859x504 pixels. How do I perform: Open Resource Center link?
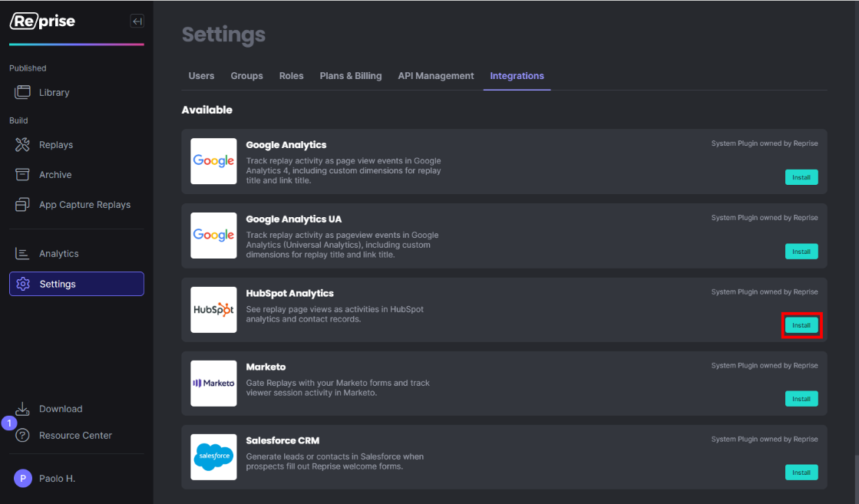pos(77,436)
